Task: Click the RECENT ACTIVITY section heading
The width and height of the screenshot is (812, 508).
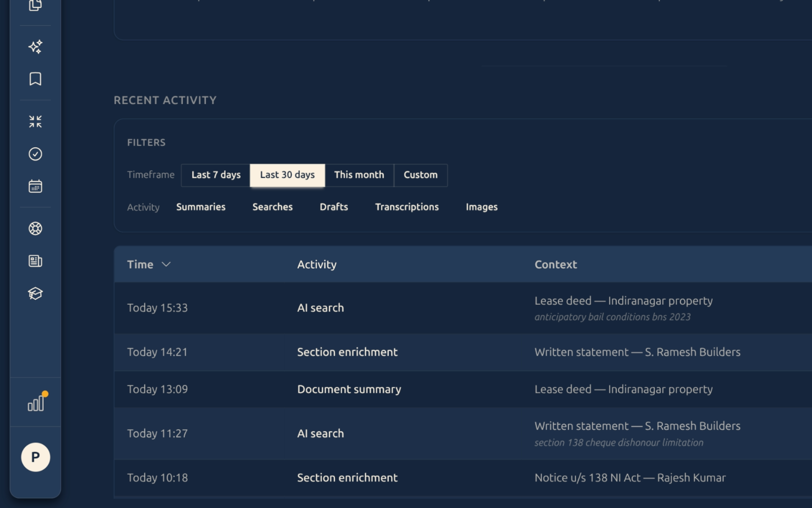Action: click(x=165, y=100)
